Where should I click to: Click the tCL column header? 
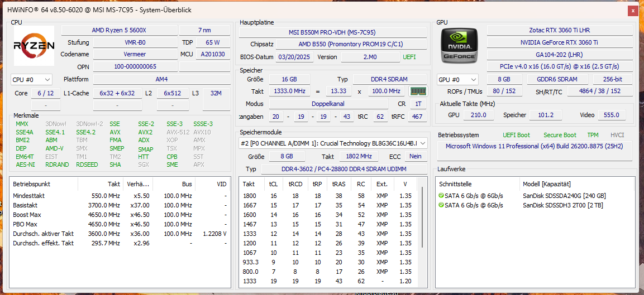point(274,184)
